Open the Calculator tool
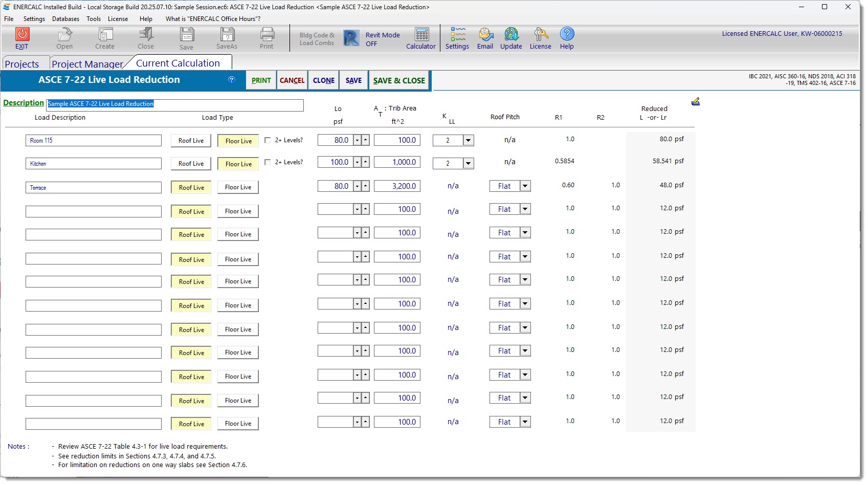 coord(421,34)
